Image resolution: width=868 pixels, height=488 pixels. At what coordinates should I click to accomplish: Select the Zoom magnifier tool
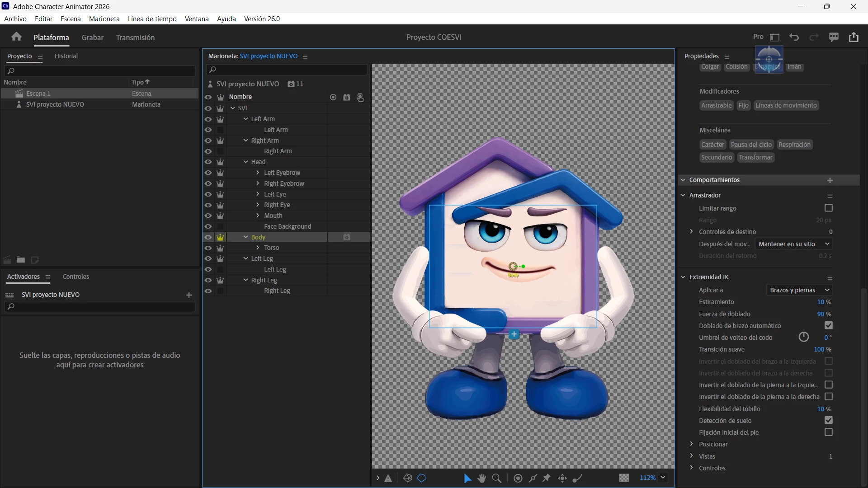click(x=496, y=478)
